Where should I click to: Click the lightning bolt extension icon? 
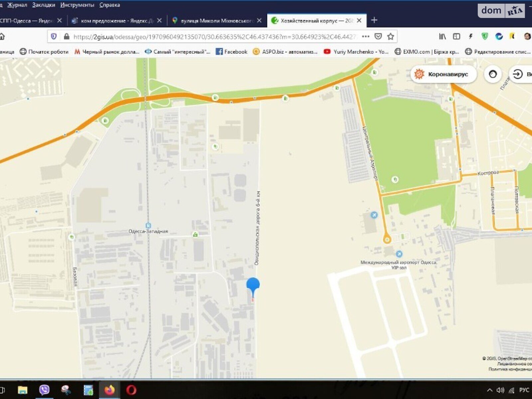tap(470, 37)
